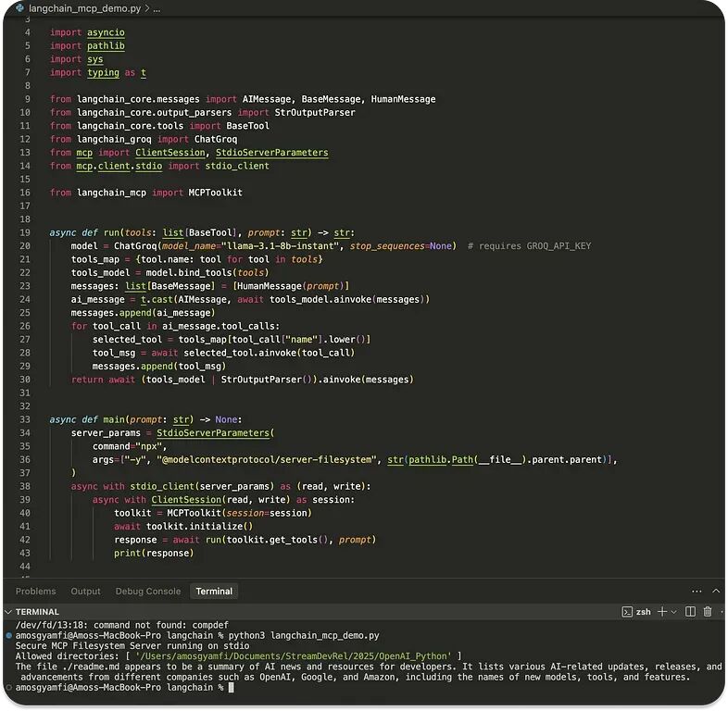This screenshot has height=711, width=728.
Task: Click the terminal prompt cursor line
Action: pyautogui.click(x=124, y=687)
